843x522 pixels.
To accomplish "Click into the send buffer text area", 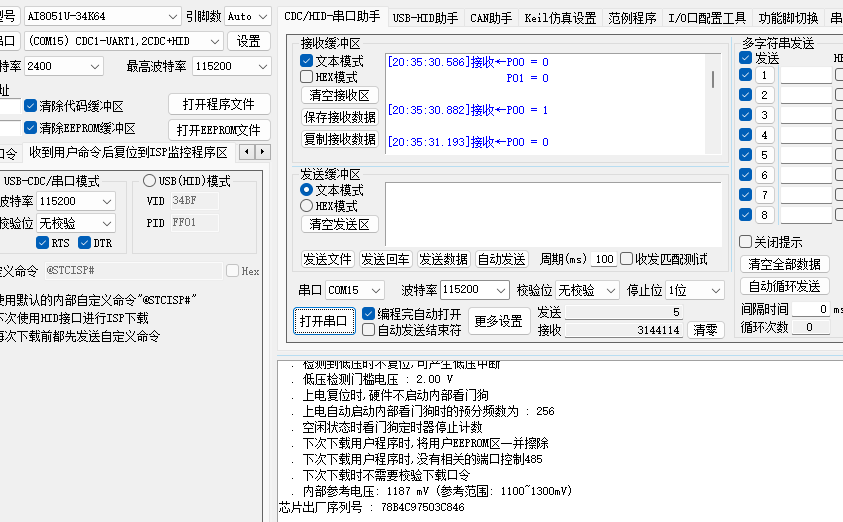I will pyautogui.click(x=553, y=214).
